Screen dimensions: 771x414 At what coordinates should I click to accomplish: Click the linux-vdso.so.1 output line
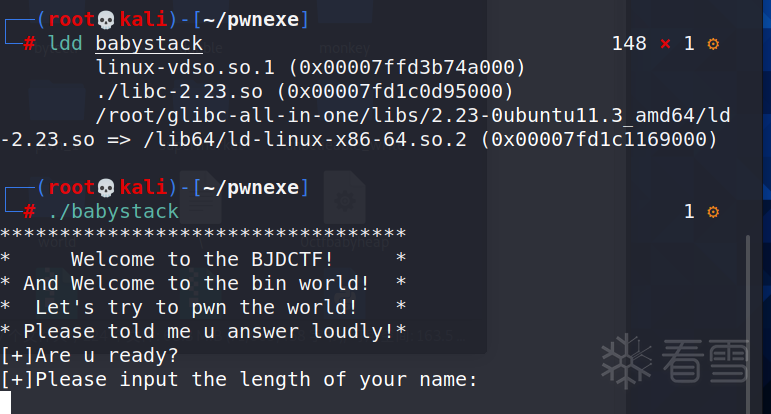pyautogui.click(x=310, y=68)
